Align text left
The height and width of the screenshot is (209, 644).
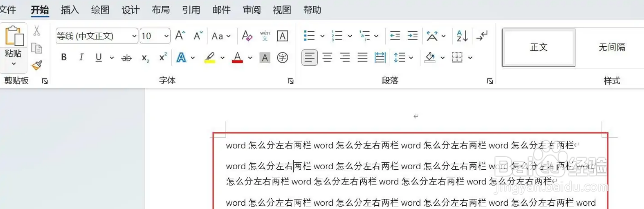[x=310, y=57]
